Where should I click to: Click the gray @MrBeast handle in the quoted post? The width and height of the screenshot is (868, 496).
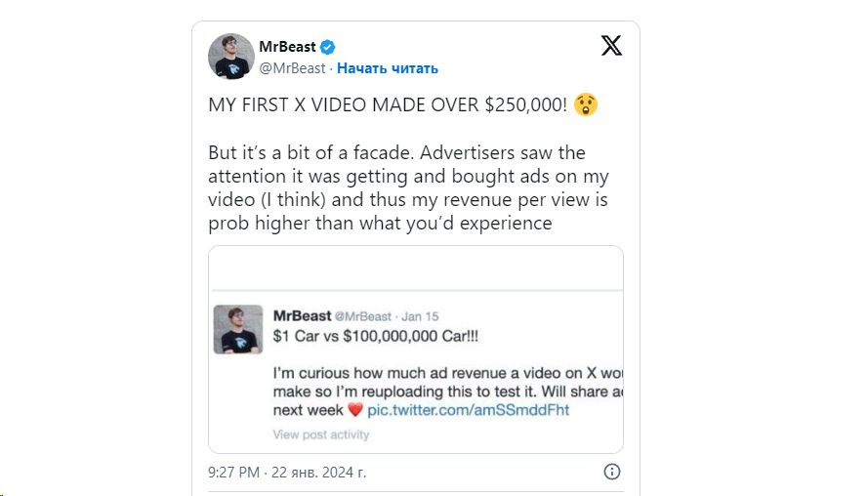[362, 316]
